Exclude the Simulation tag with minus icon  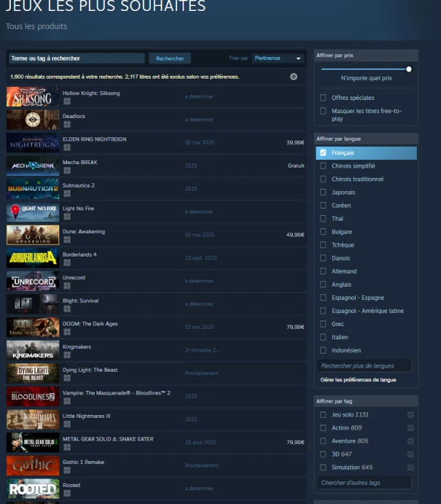tap(410, 467)
